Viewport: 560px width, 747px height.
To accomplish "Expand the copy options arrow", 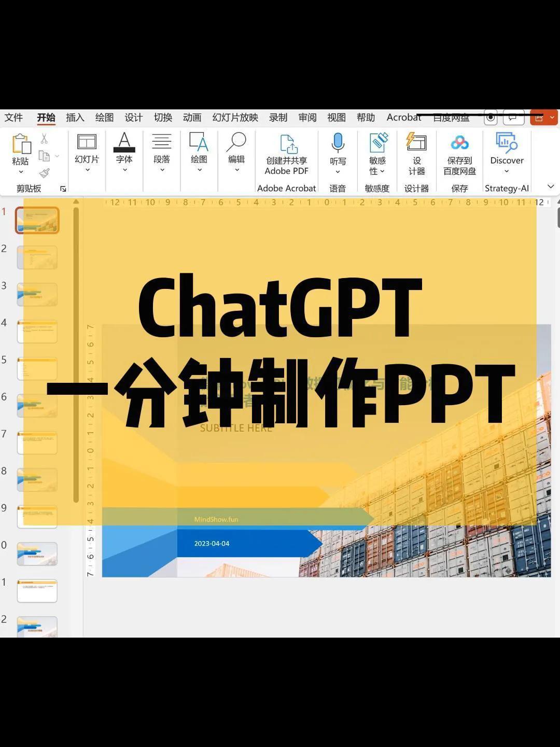I will 57,156.
